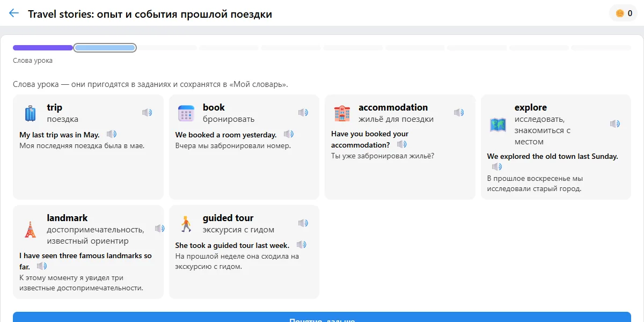Click the translation 'экскурсия с гидом'
Viewport: 644px width, 322px height.
(238, 230)
